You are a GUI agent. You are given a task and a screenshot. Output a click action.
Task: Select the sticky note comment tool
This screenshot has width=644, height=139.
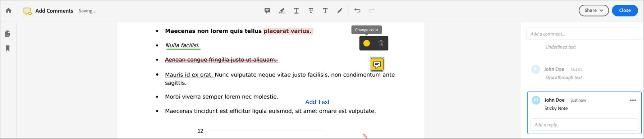(267, 11)
